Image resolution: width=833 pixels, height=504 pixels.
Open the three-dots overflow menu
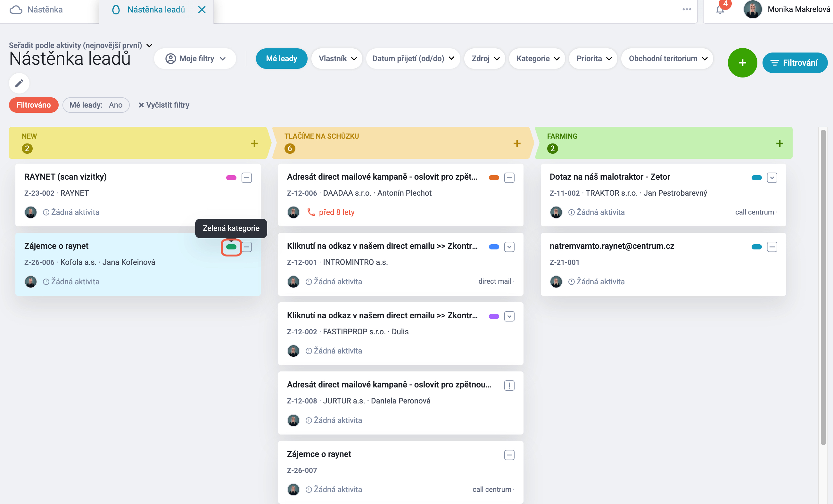[x=687, y=10]
